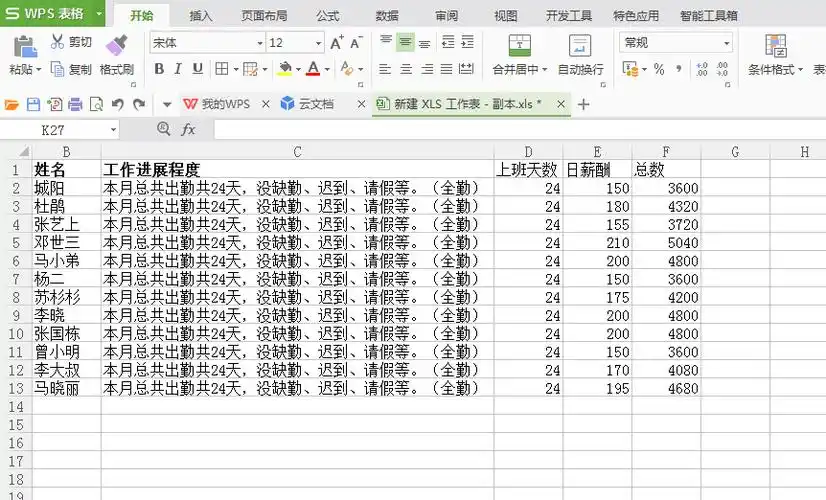Click the Merge and Center (合并居中) icon
The image size is (826, 500).
[519, 46]
